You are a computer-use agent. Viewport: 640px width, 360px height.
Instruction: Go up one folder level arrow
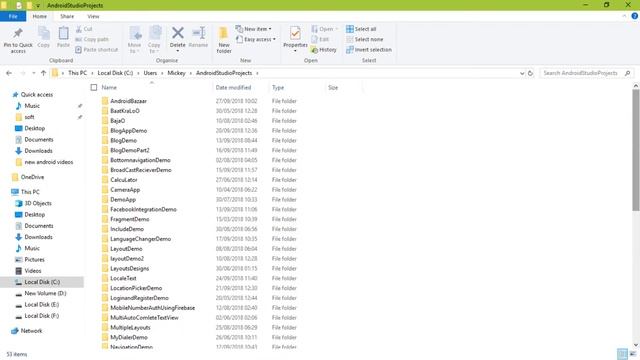[44, 73]
